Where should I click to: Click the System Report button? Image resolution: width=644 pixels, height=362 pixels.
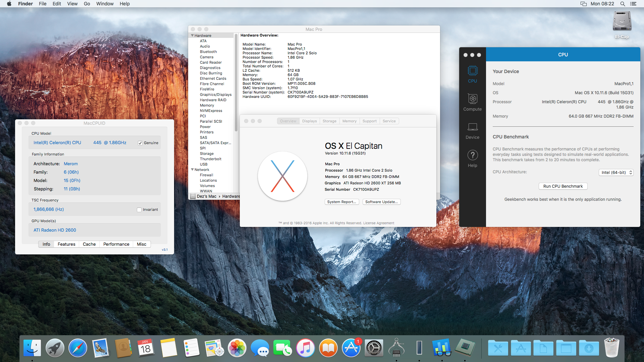[x=341, y=202]
